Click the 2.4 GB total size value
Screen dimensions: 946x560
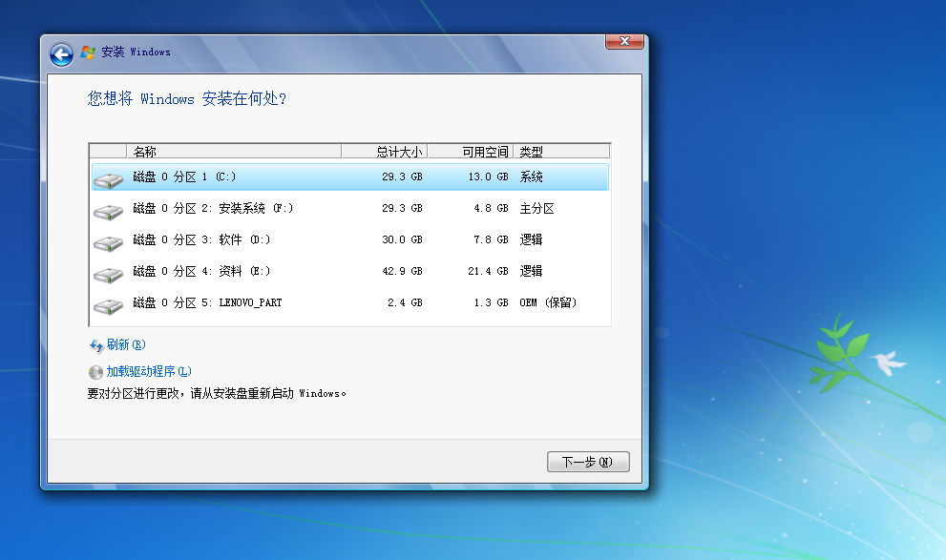coord(405,302)
